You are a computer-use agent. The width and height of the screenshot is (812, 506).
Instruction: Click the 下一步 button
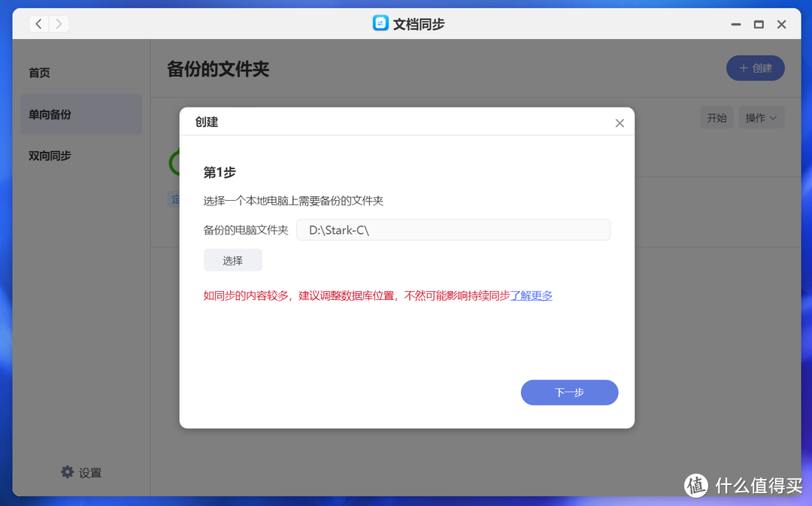569,392
